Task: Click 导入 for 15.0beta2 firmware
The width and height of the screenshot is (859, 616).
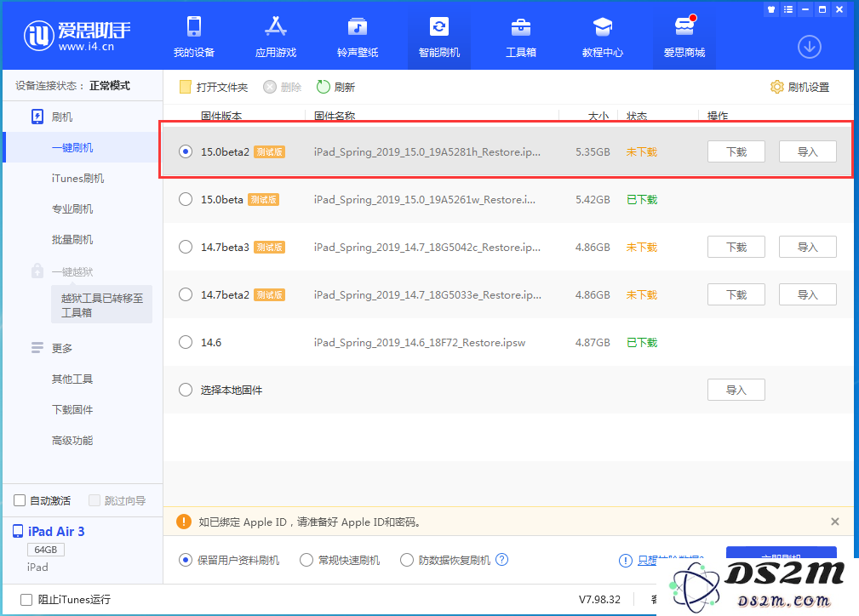Action: coord(808,151)
